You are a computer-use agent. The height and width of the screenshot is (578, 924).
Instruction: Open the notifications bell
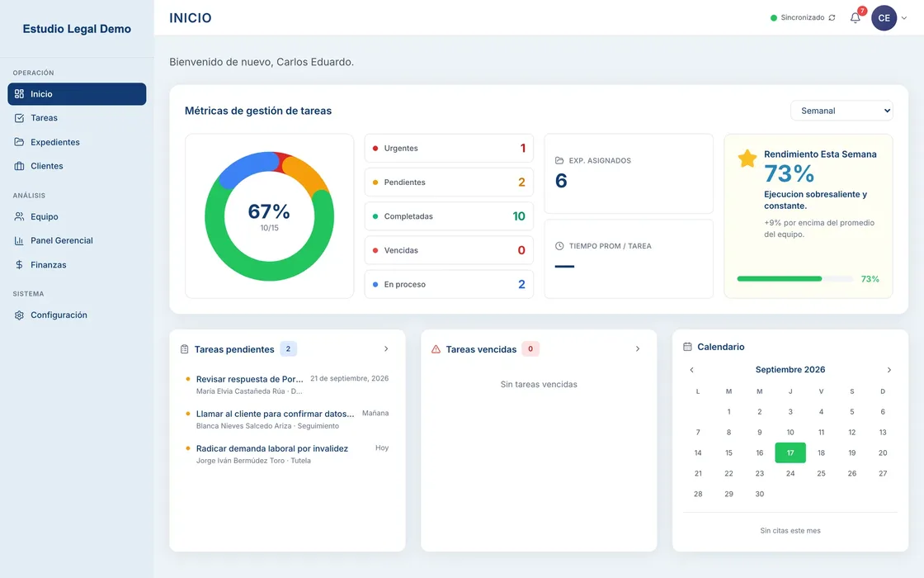pos(855,17)
